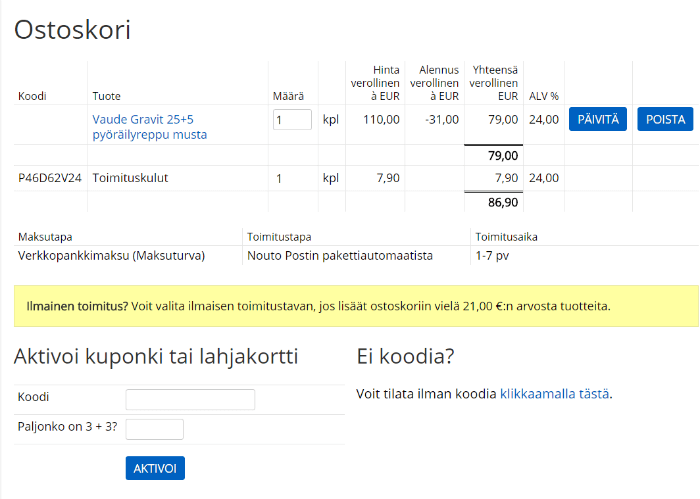Screen dimensions: 700x499
Task: Remove the item with the POISTA button
Action: [x=664, y=120]
